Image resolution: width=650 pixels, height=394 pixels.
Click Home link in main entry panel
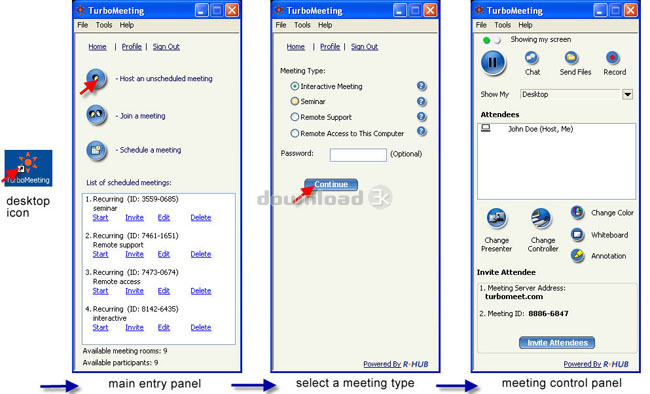(97, 47)
